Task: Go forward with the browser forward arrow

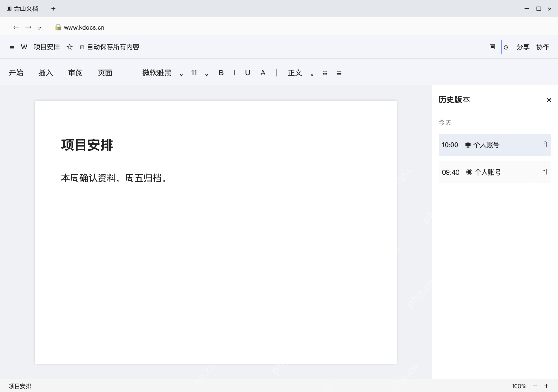Action: pos(28,27)
